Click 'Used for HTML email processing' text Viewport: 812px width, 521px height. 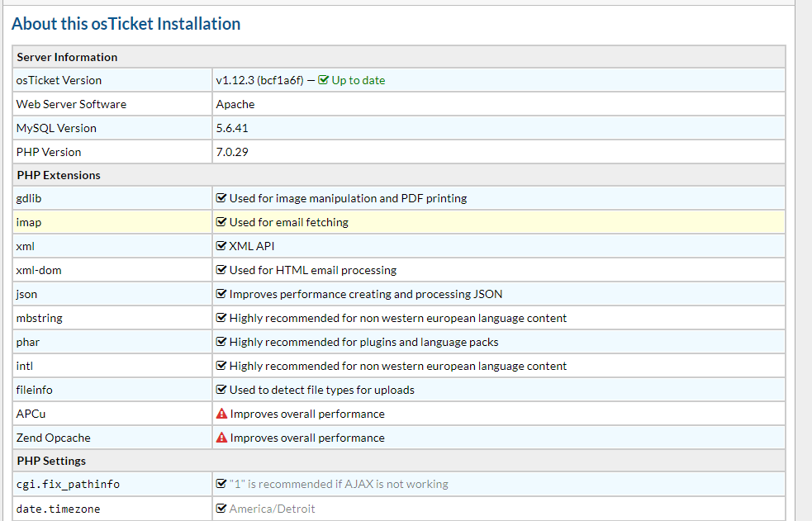(313, 270)
